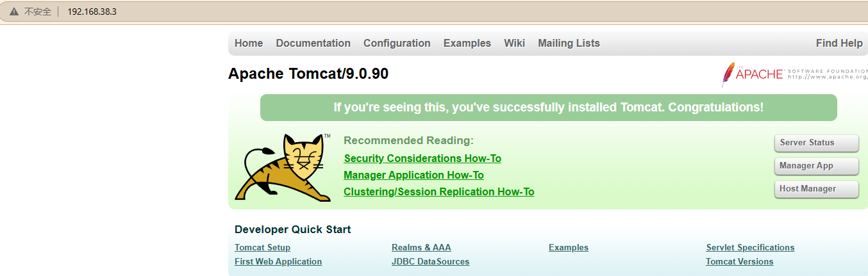Screen dimensions: 868x276
Task: Open the Examples item in the top navigation
Action: [467, 44]
